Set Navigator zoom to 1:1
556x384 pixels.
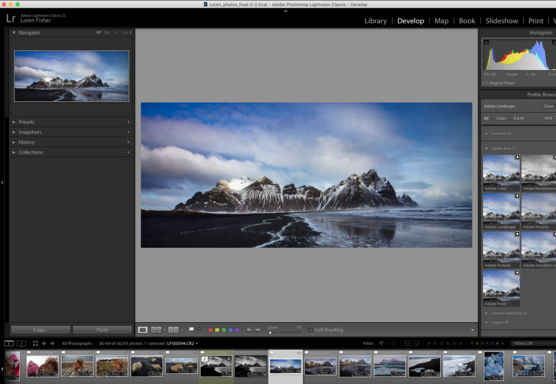point(116,33)
